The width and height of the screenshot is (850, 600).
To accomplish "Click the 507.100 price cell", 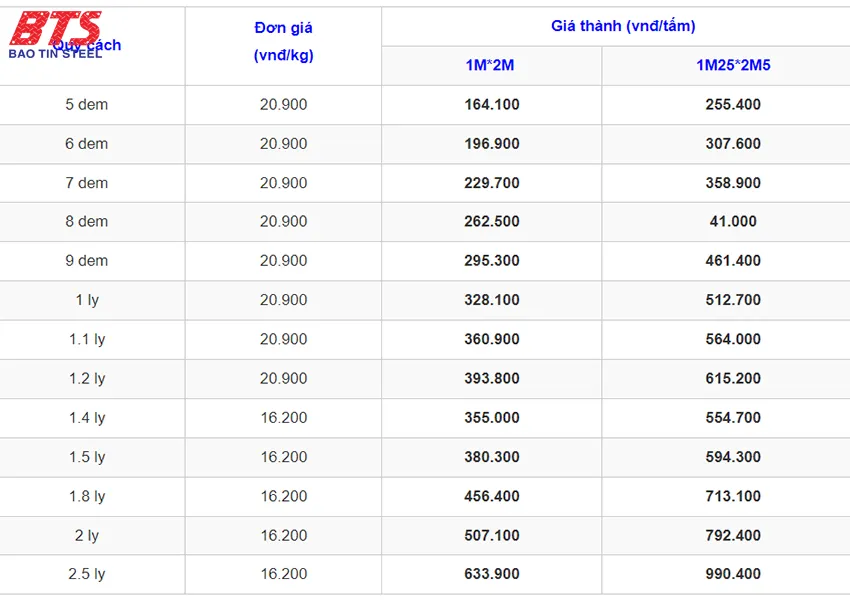I will pyautogui.click(x=491, y=535).
